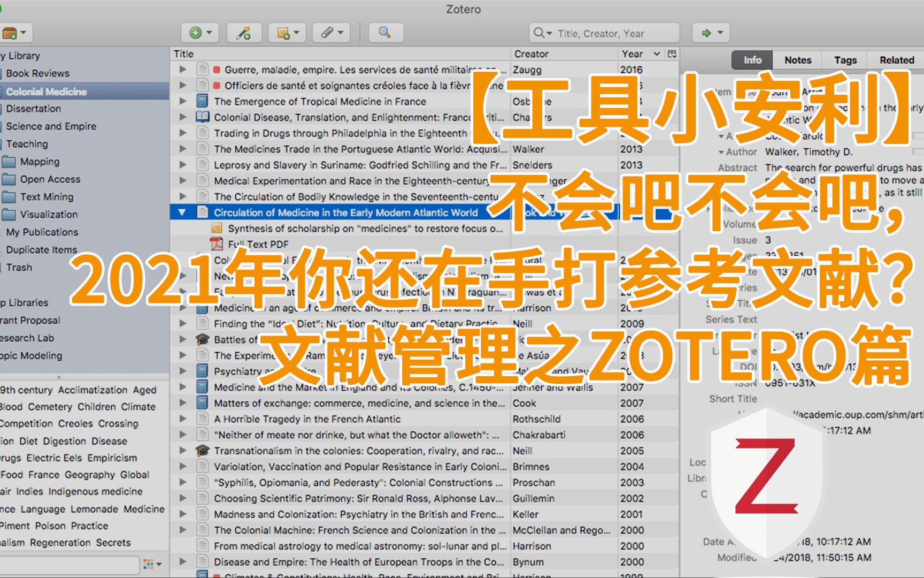Click the New Collection icon

[x=10, y=33]
